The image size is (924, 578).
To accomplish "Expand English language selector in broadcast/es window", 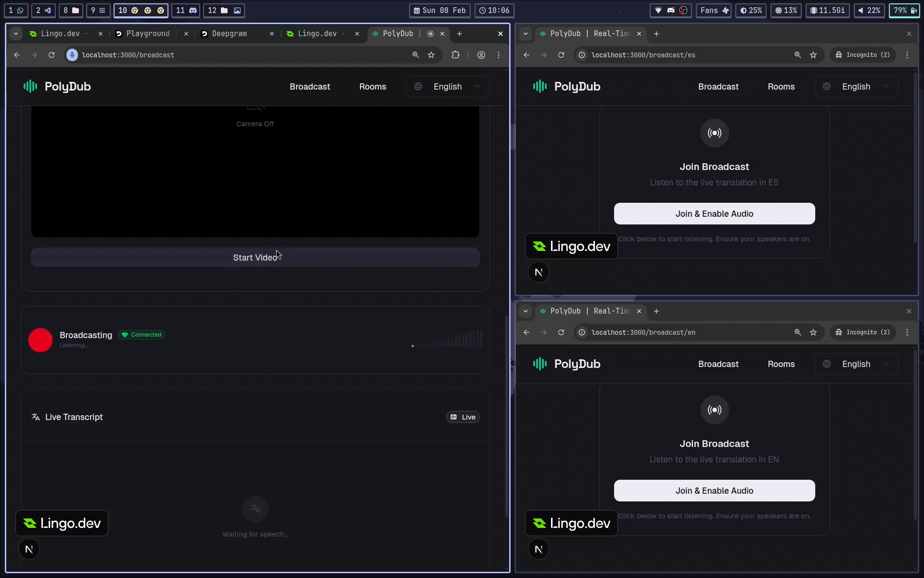I will pos(856,87).
